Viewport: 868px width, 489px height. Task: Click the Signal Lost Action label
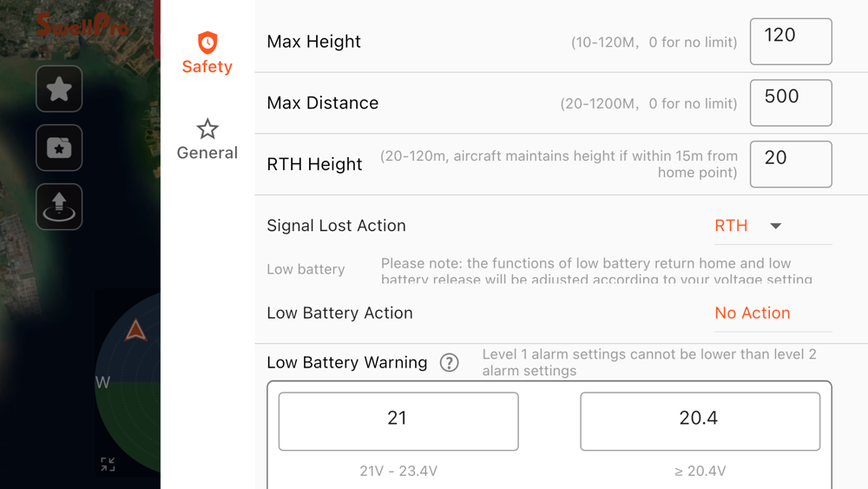[336, 226]
